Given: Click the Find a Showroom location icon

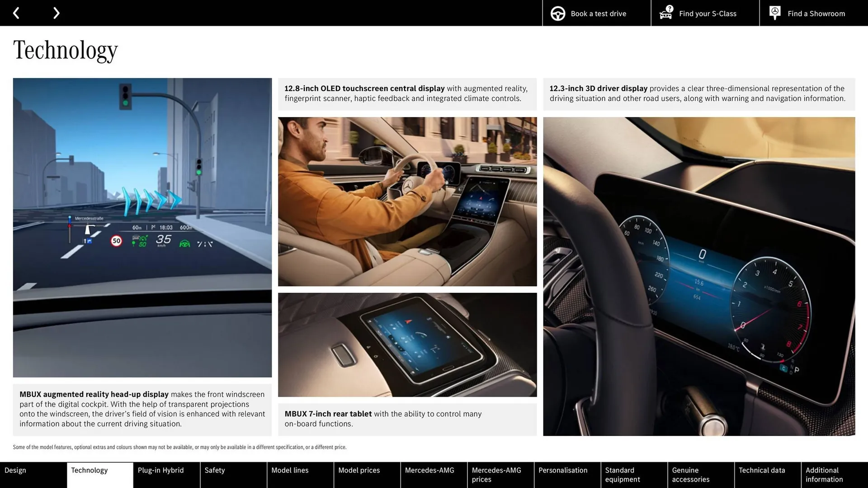Looking at the screenshot, I should click(775, 13).
